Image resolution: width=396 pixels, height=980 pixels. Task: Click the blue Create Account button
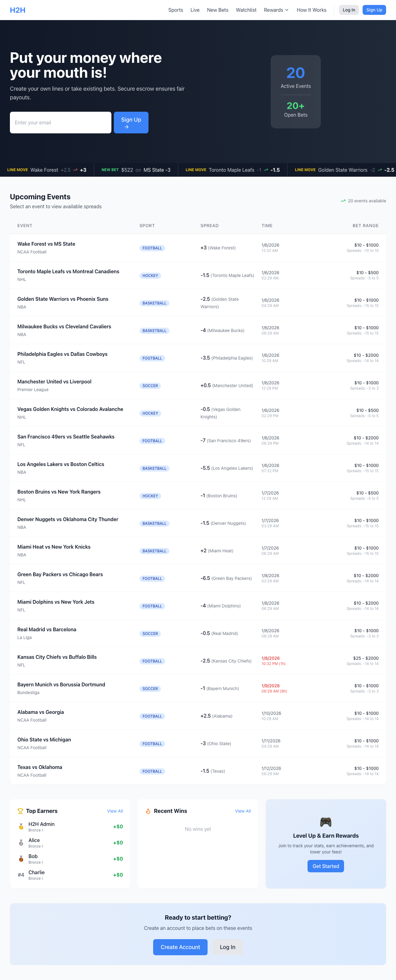point(180,947)
